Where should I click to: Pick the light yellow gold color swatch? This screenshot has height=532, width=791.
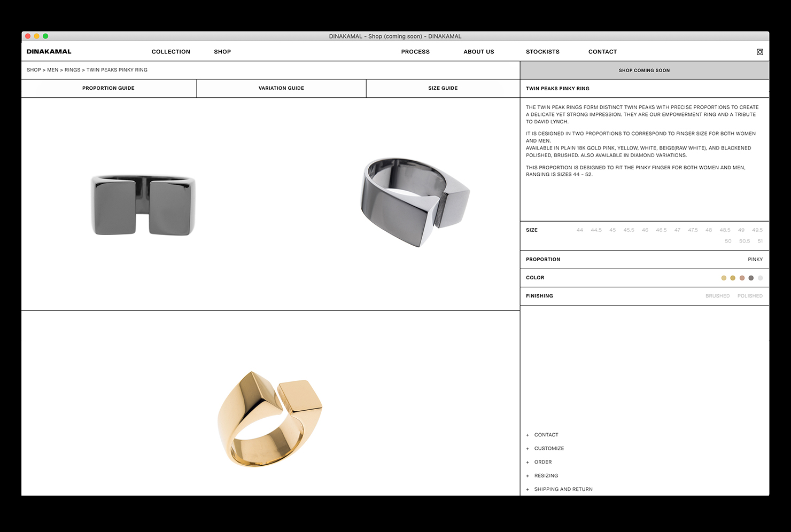point(724,278)
